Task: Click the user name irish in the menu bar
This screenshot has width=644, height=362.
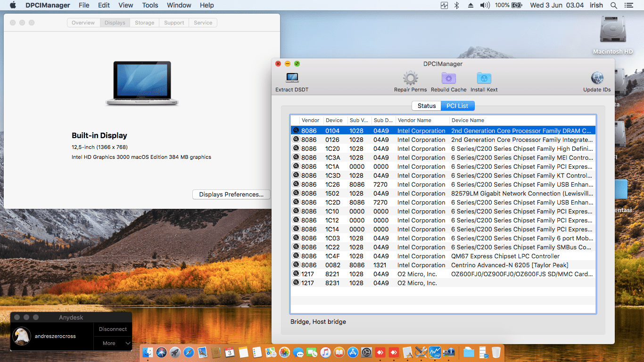Action: coord(597,5)
